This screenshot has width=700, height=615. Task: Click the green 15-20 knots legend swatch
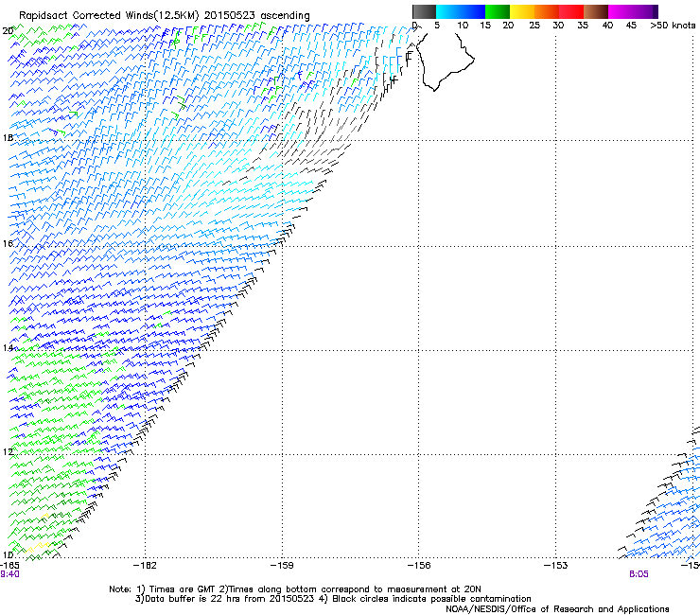tap(498, 11)
